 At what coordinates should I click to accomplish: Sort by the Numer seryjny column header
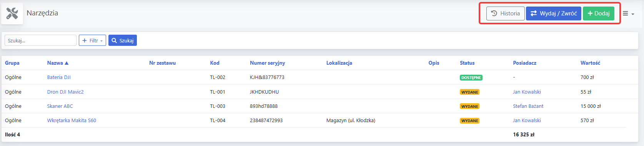(267, 63)
